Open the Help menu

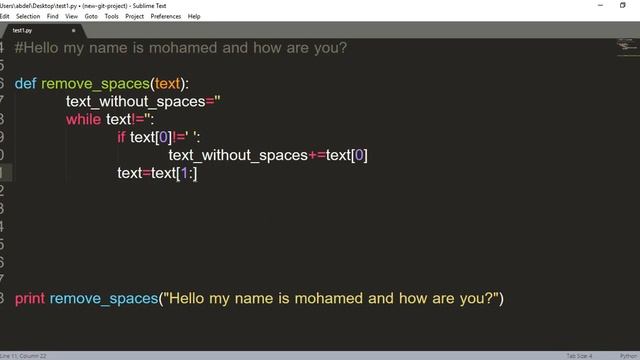(194, 16)
